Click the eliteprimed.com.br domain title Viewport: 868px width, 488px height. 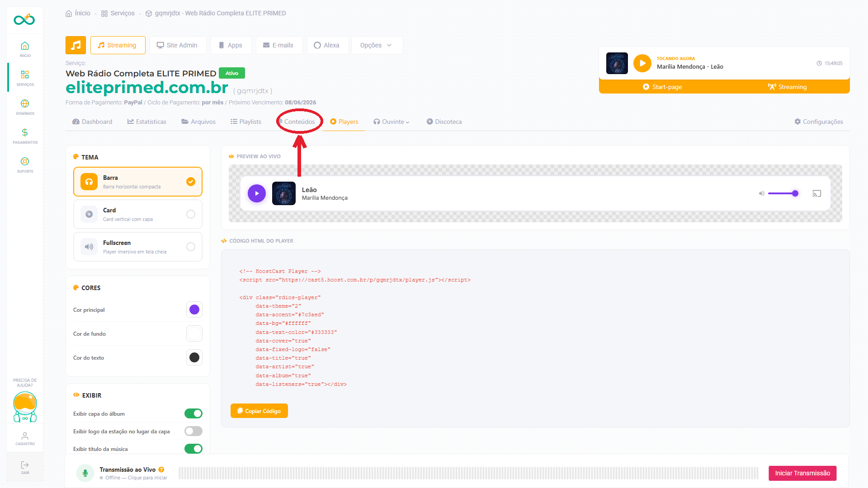[x=147, y=87]
